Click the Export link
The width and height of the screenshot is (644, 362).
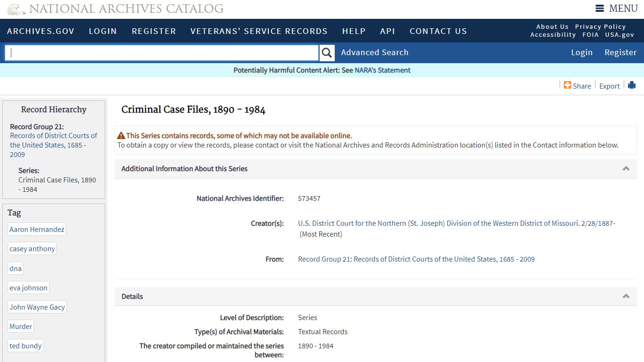[x=610, y=86]
